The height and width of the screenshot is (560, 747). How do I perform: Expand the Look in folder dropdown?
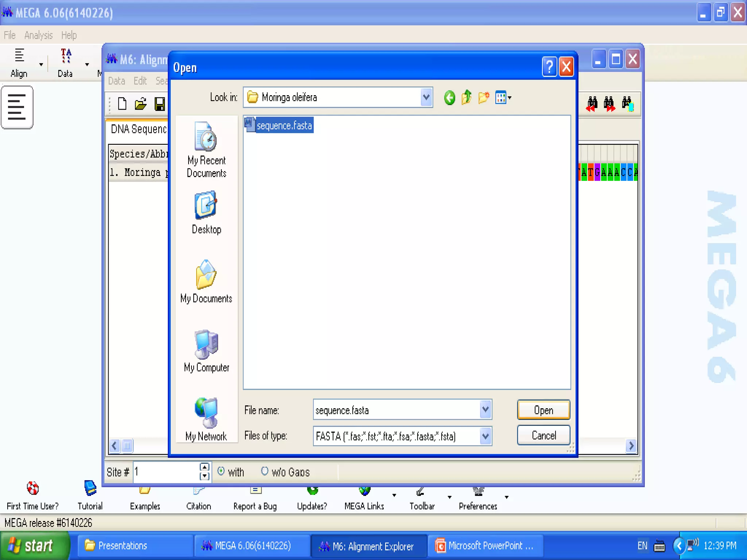point(426,98)
